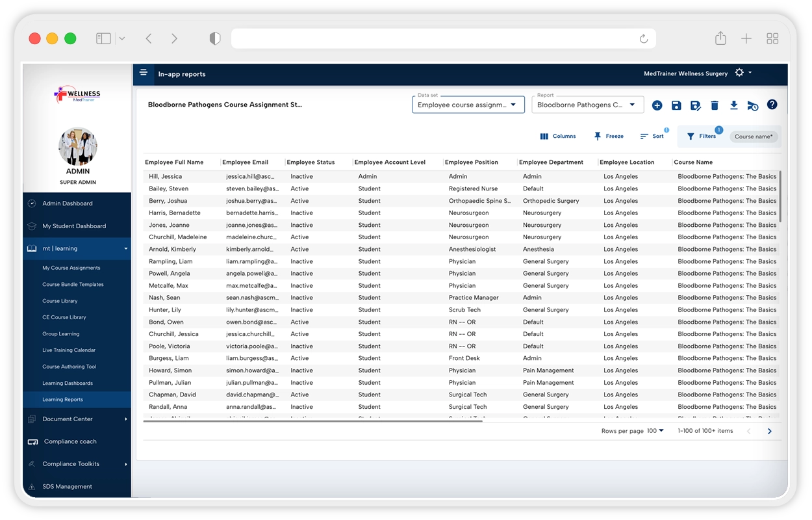Open the scheduled report send icon

[753, 105]
